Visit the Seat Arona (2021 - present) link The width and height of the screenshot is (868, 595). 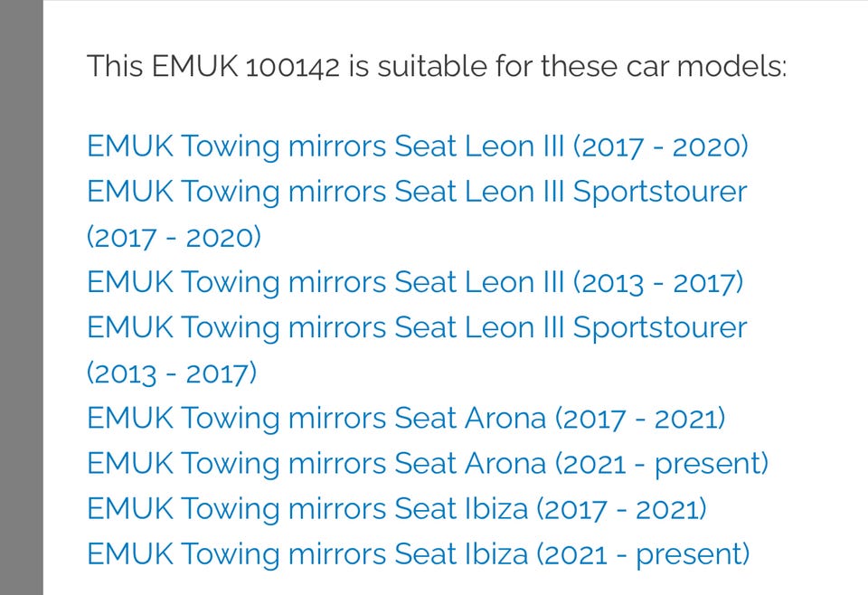tap(427, 463)
